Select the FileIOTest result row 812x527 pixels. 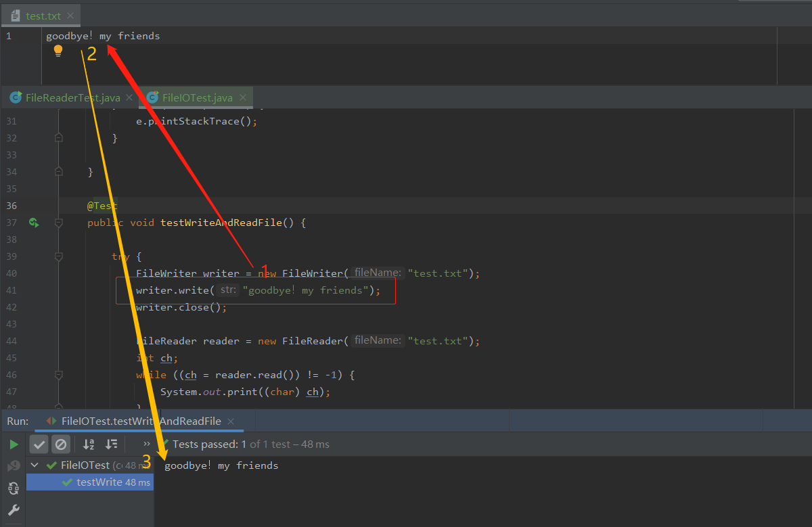[x=90, y=465]
